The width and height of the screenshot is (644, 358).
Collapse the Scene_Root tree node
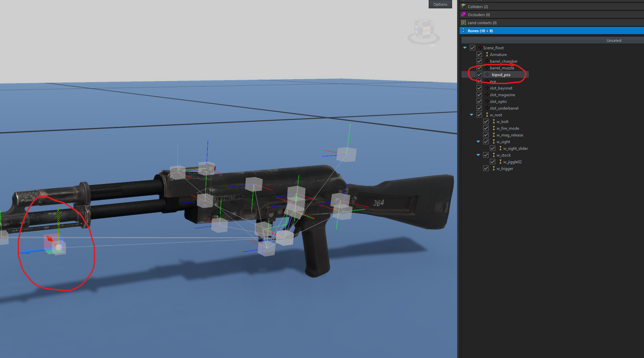click(465, 48)
